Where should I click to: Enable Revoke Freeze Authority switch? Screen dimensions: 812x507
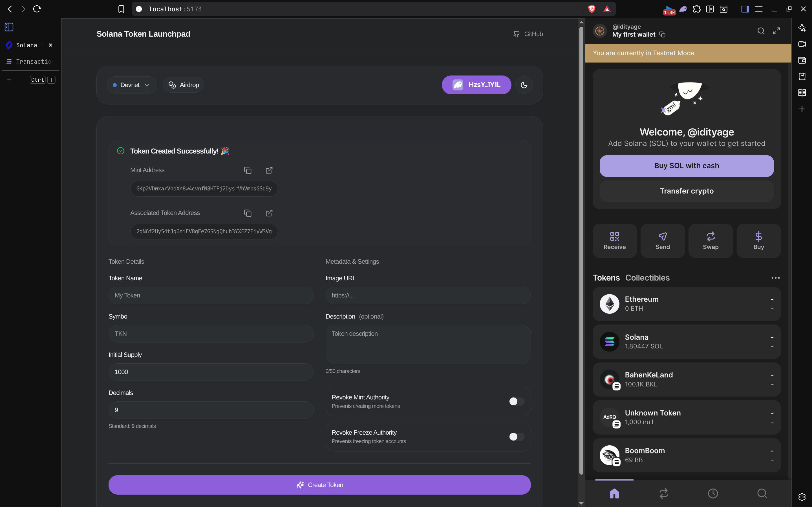point(517,437)
